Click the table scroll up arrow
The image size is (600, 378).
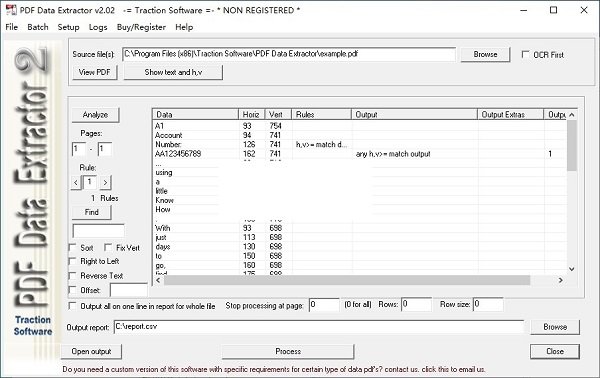tap(572, 115)
